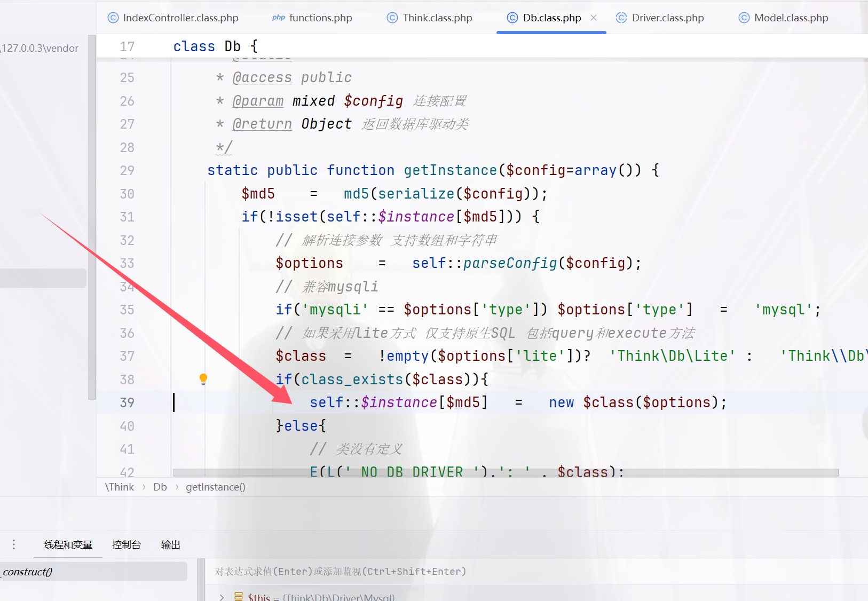
Task: Open the functions.php editor tab
Action: tap(312, 18)
